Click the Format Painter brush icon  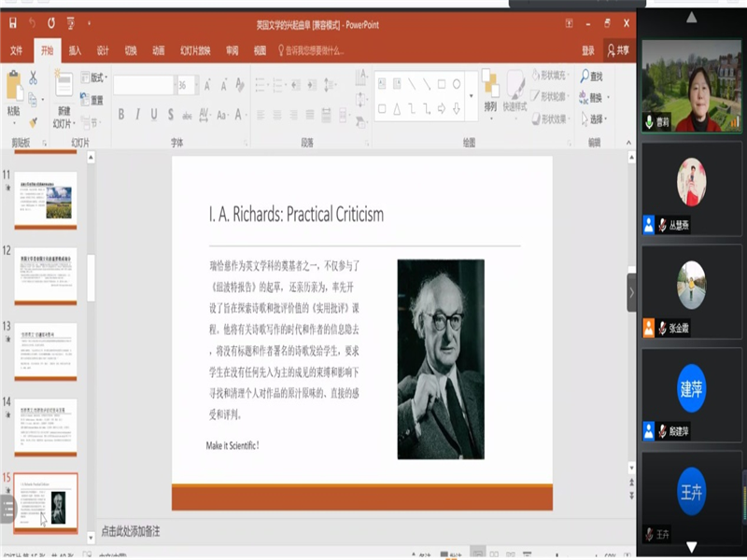click(34, 121)
